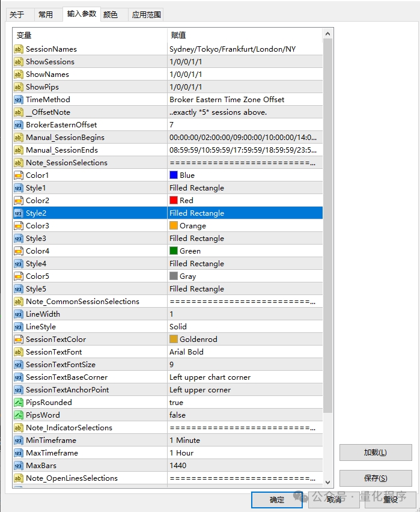Click the icon beside Manual_SessionEnds
This screenshot has height=512, width=420.
(18, 150)
